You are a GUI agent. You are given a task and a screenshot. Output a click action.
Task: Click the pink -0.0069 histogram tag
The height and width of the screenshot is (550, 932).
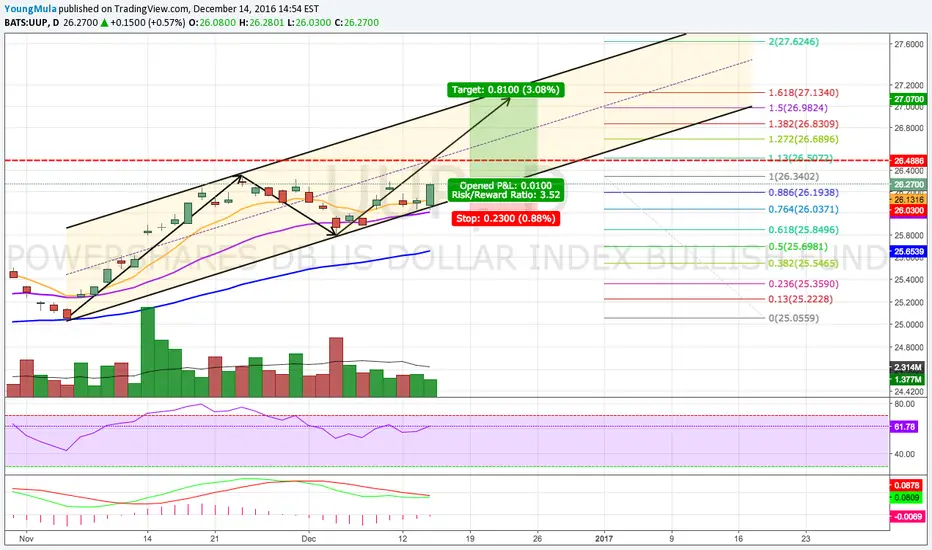(x=908, y=517)
